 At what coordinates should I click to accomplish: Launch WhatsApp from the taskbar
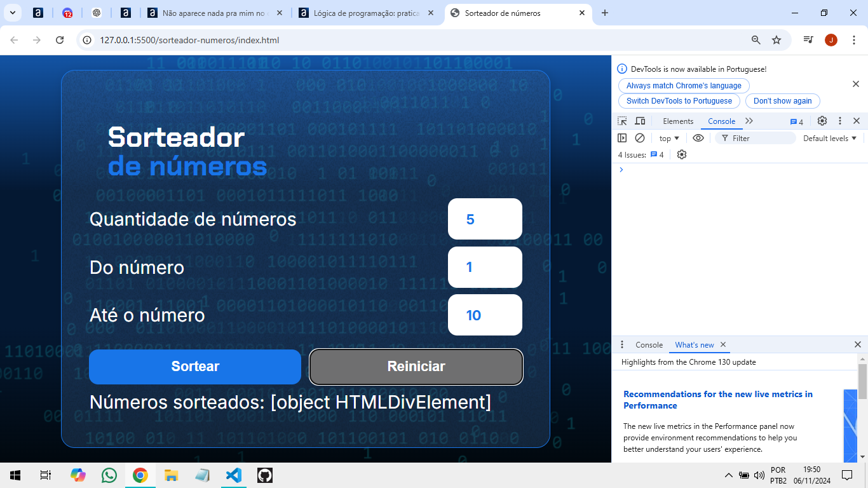point(109,475)
